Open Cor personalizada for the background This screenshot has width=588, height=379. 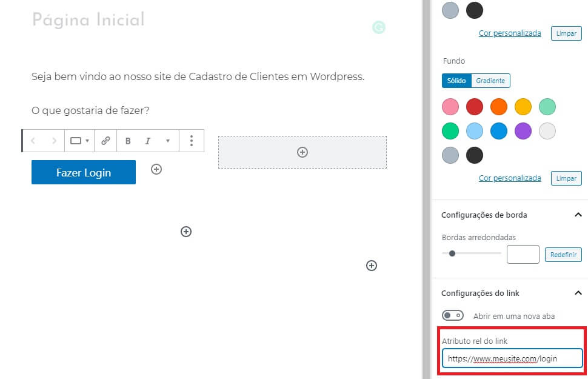click(x=509, y=178)
